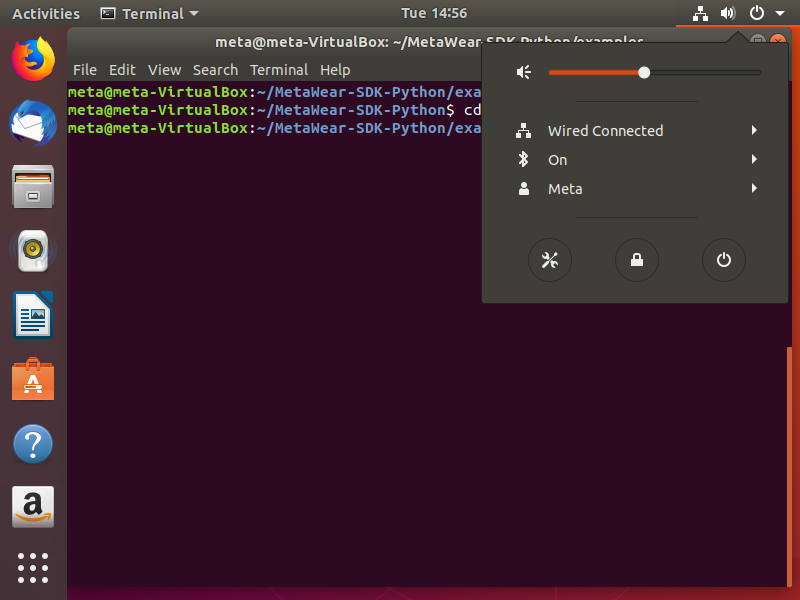
Task: Open system settings from the status menu
Action: pos(549,261)
